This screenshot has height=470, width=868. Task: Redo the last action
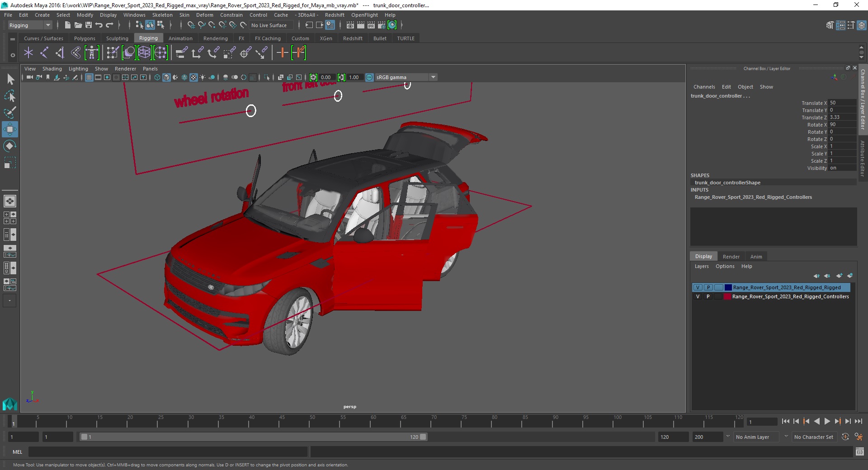[109, 25]
